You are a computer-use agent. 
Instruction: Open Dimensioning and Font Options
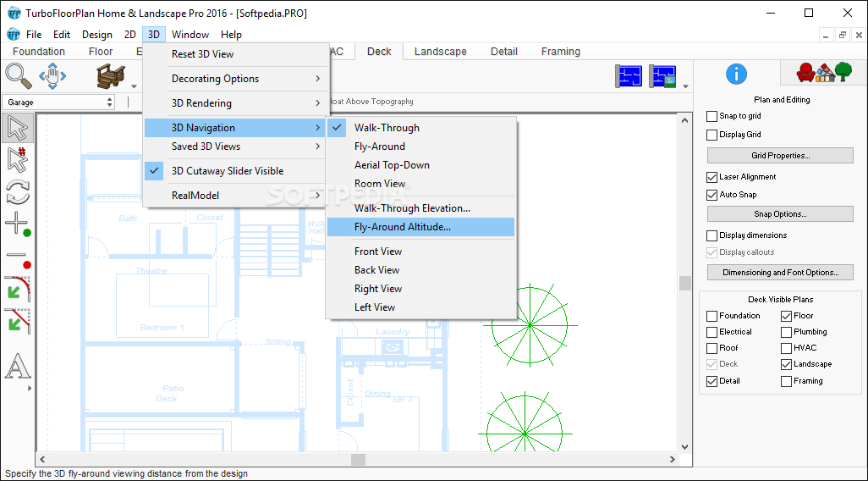point(780,273)
